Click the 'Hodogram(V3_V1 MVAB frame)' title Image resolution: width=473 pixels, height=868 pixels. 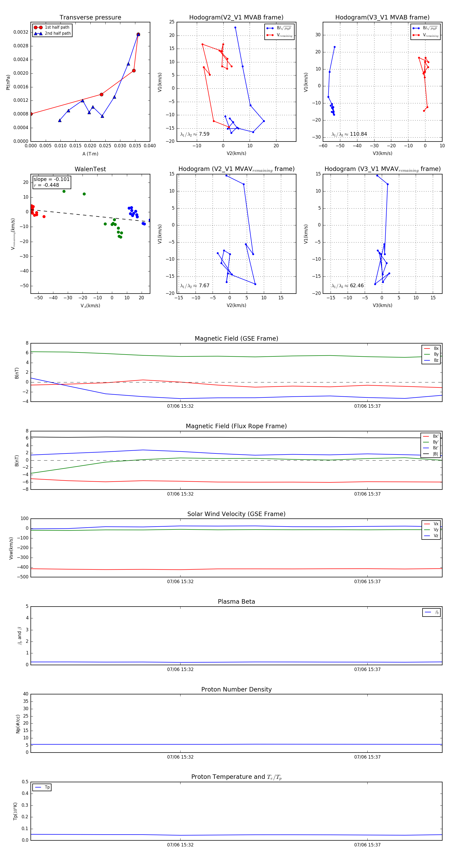pos(382,18)
